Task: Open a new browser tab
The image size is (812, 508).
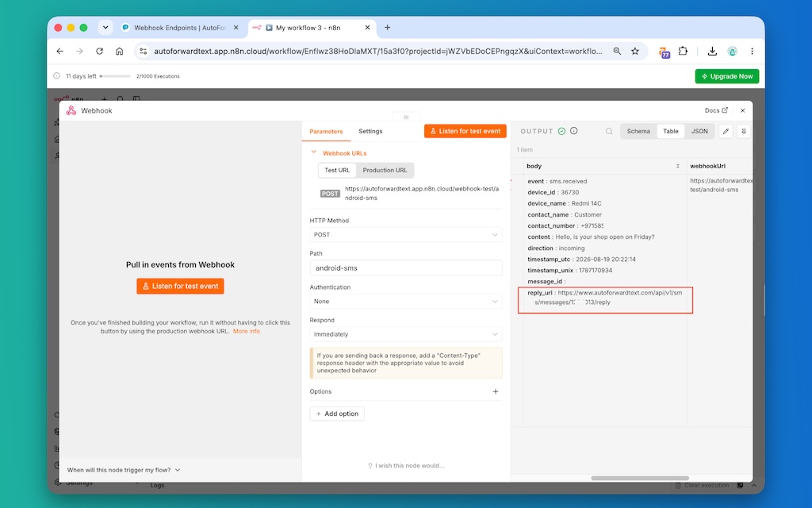Action: (x=387, y=28)
